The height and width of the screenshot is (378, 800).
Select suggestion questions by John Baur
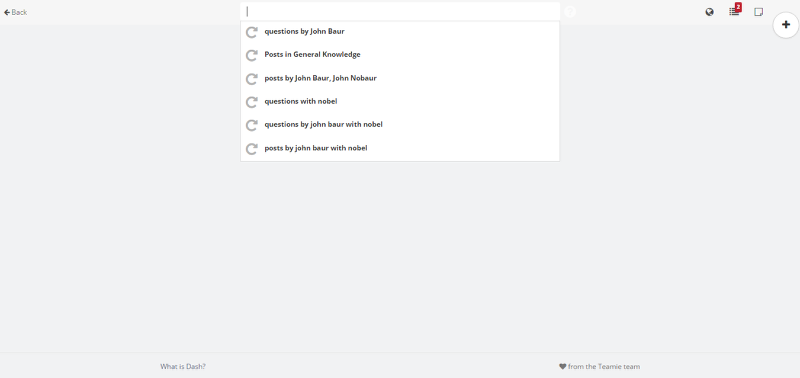[x=400, y=32]
